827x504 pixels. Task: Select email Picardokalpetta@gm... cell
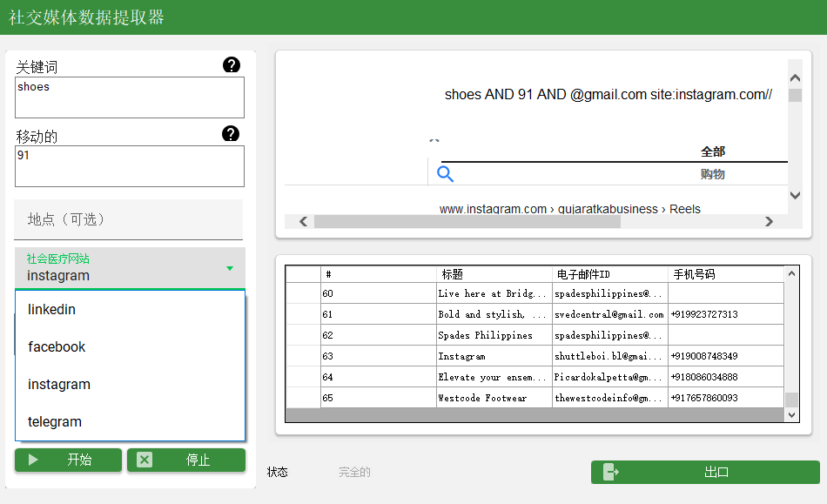point(610,377)
